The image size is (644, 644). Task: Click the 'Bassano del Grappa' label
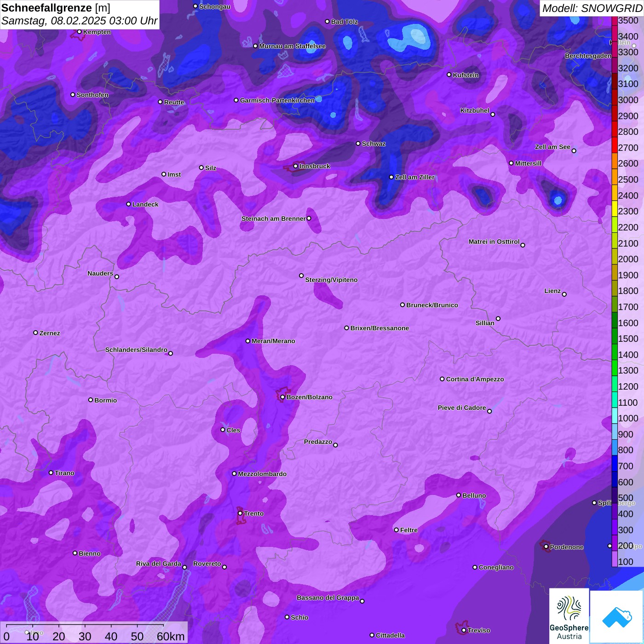click(328, 598)
